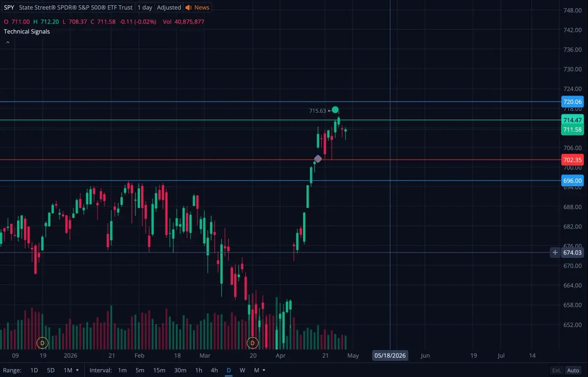Click the C 711.58 close value
The image size is (588, 377).
[103, 22]
